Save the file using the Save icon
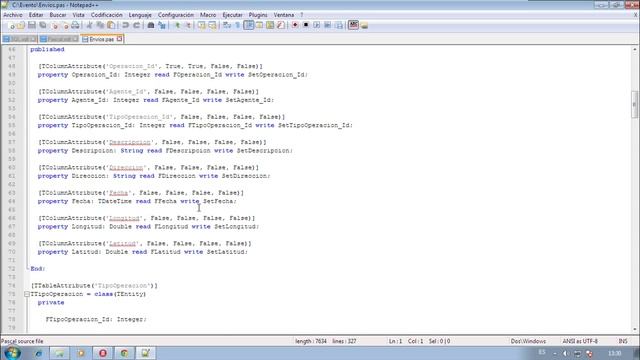This screenshot has width=640, height=360. pyautogui.click(x=32, y=25)
